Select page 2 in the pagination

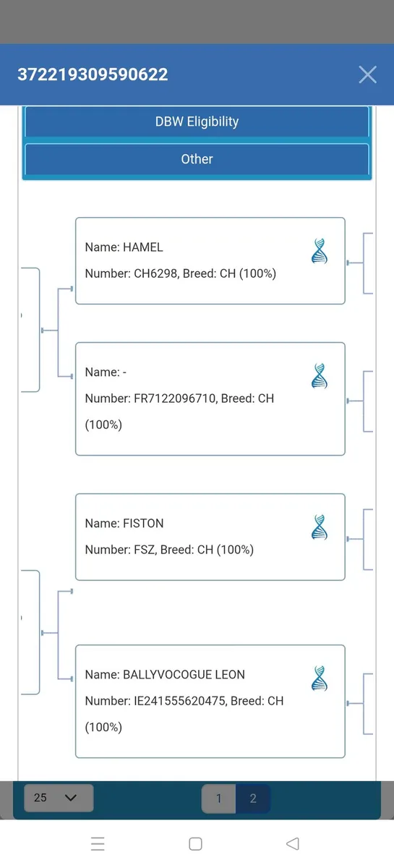coord(253,799)
